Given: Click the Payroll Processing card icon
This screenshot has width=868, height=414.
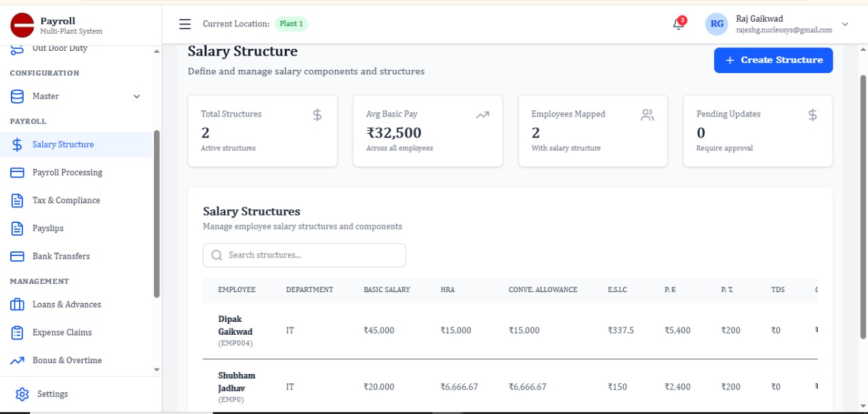Looking at the screenshot, I should [18, 173].
